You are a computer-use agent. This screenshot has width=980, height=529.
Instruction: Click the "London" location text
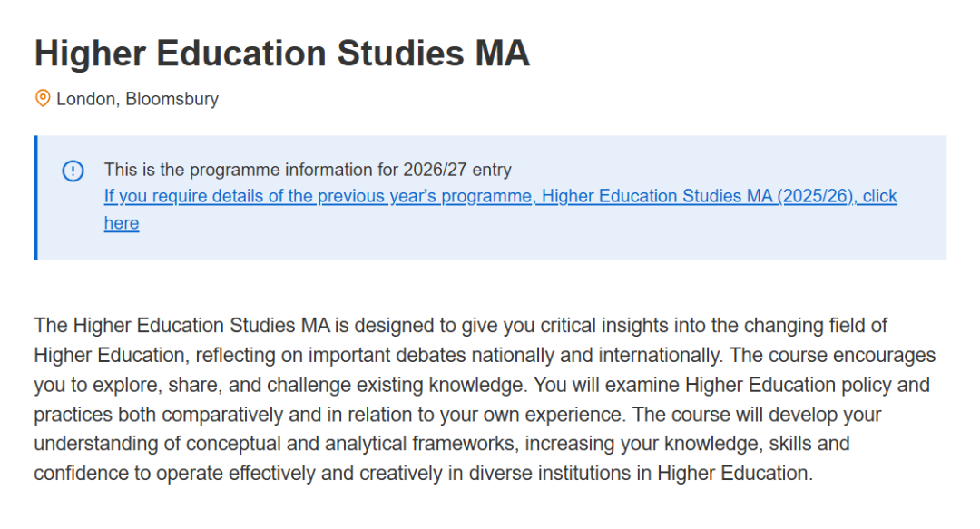tap(85, 99)
